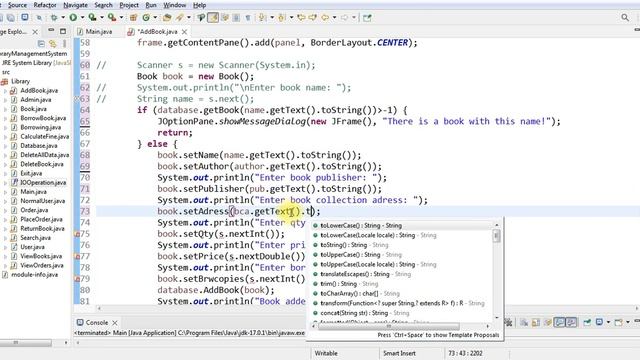The width and height of the screenshot is (640, 360).
Task: Click the Next Annotation icon
Action: pyautogui.click(x=262, y=18)
